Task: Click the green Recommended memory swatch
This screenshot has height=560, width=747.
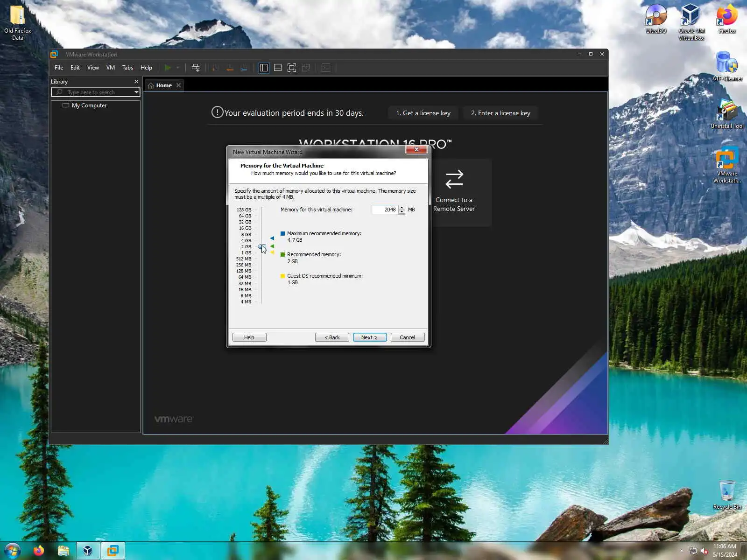Action: (282, 254)
